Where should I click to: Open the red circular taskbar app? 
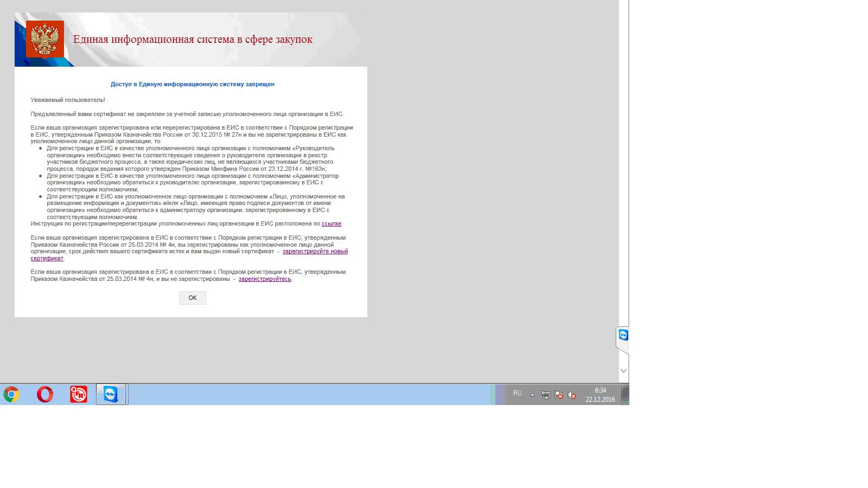pos(79,394)
